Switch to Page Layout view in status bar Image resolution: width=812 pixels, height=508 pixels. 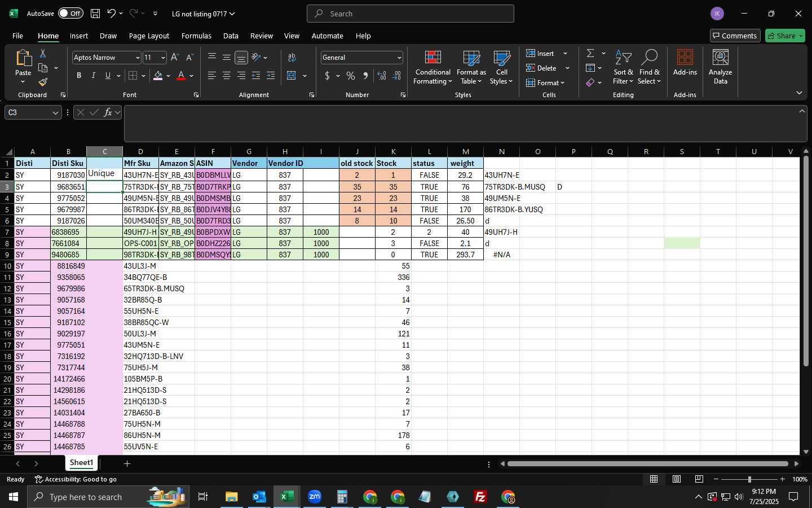(677, 479)
